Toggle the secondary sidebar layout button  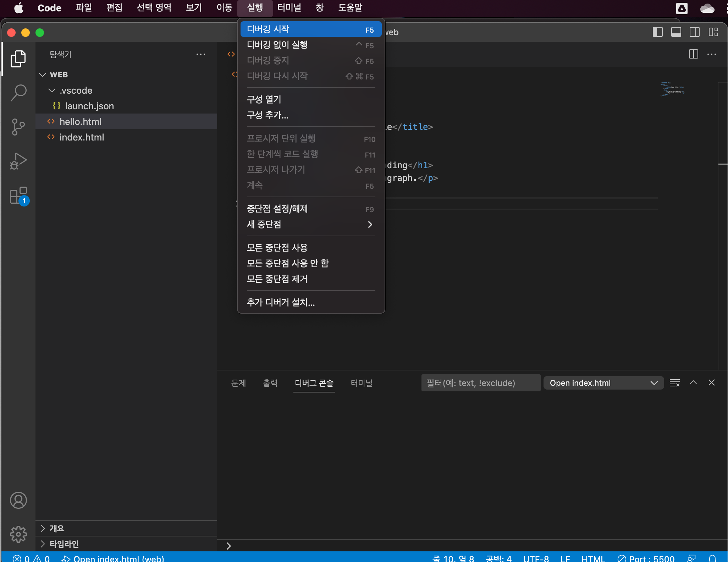coord(694,32)
